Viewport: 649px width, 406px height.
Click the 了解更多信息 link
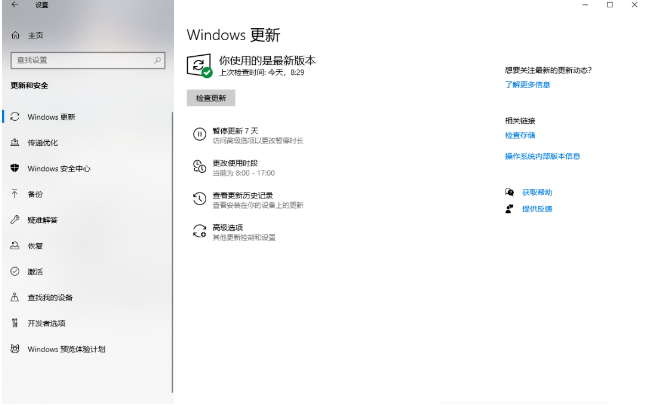pos(527,85)
